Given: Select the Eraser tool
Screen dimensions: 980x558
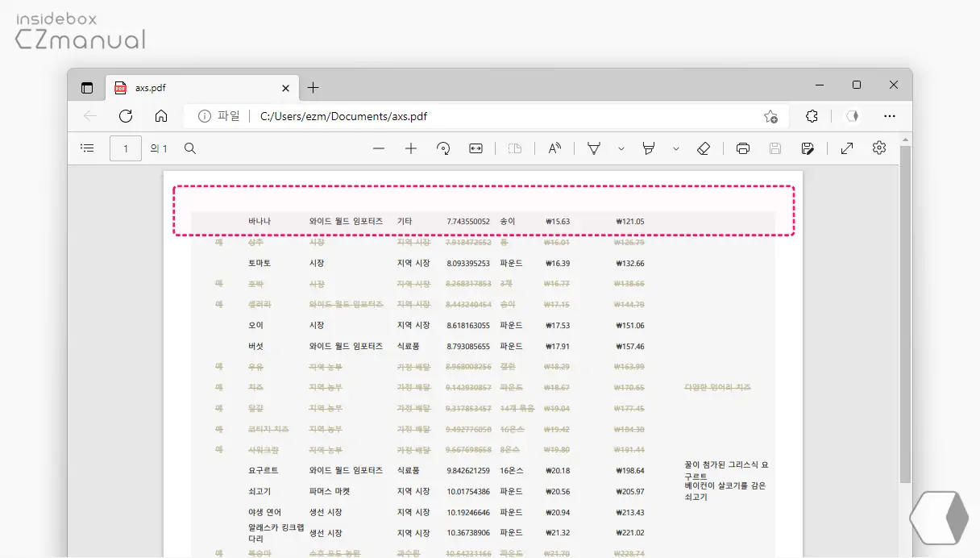Looking at the screenshot, I should (703, 148).
